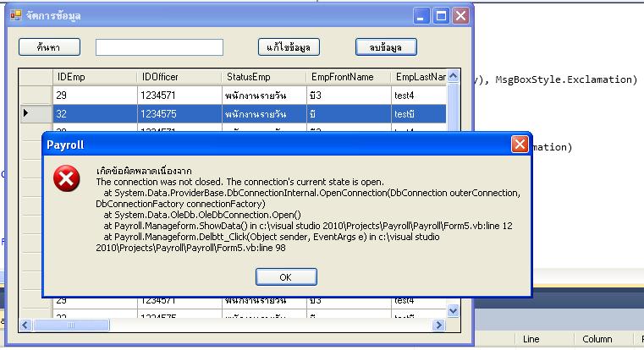Minimize the จัดการข้อมูล window
This screenshot has width=644, height=350.
[421, 16]
